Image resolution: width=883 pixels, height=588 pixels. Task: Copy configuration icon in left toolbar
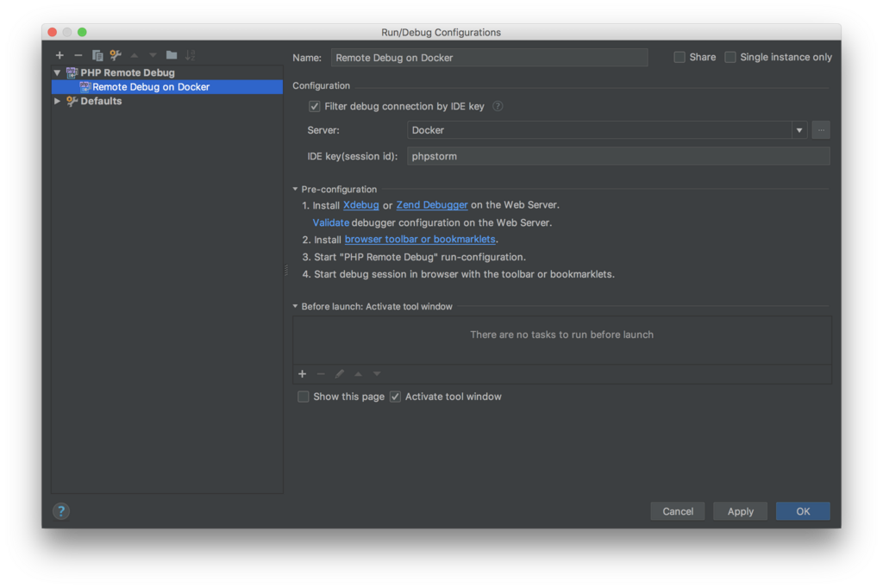(x=97, y=55)
